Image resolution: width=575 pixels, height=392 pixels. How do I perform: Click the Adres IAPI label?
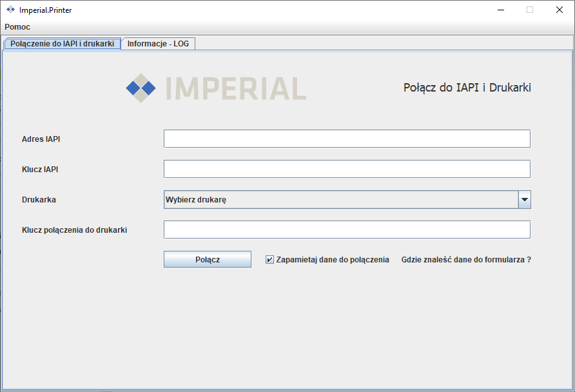(x=41, y=139)
